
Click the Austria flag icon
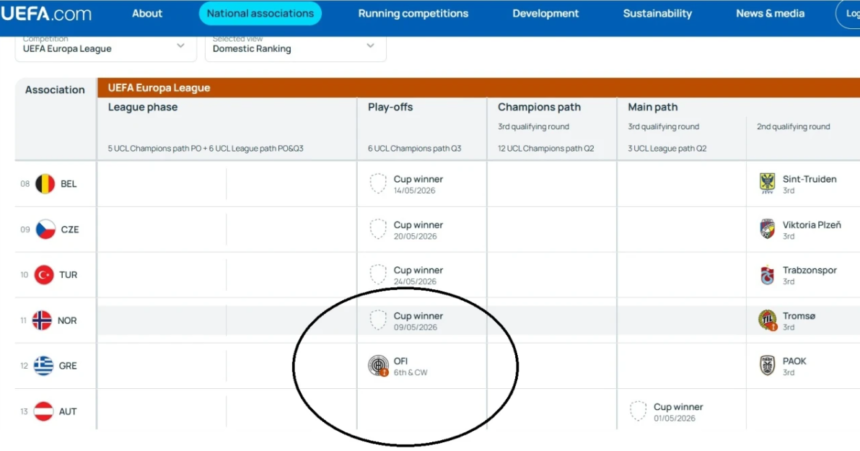click(44, 411)
